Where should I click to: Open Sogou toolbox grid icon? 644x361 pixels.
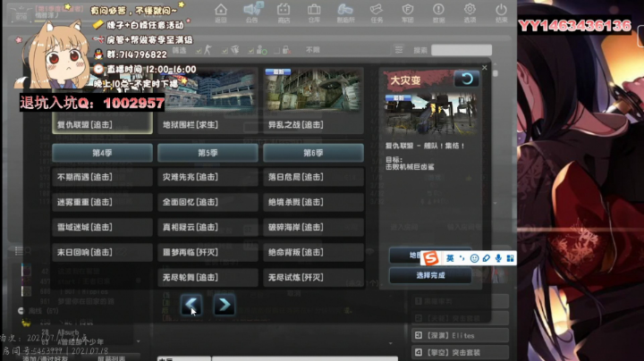(x=510, y=258)
